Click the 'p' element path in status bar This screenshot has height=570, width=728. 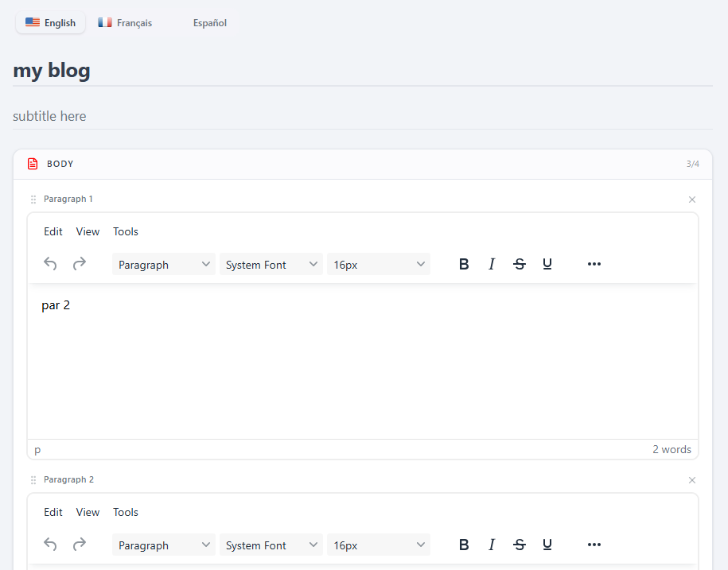click(37, 449)
